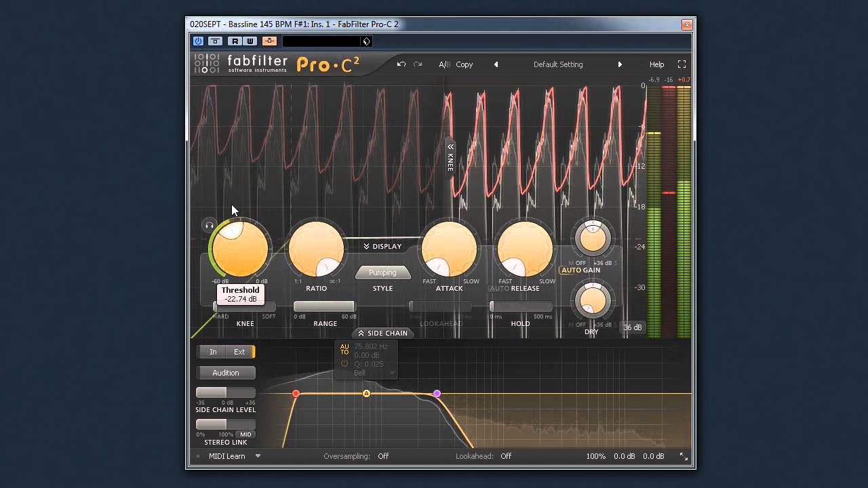Click the 75.802 Hz frequency value
Screen dimensions: 868x488
pos(371,346)
